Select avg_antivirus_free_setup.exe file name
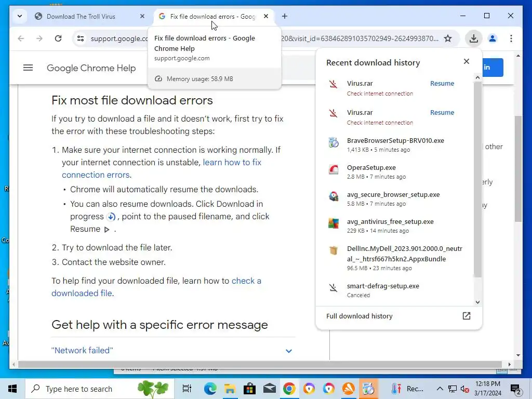The image size is (532, 399). pyautogui.click(x=390, y=221)
